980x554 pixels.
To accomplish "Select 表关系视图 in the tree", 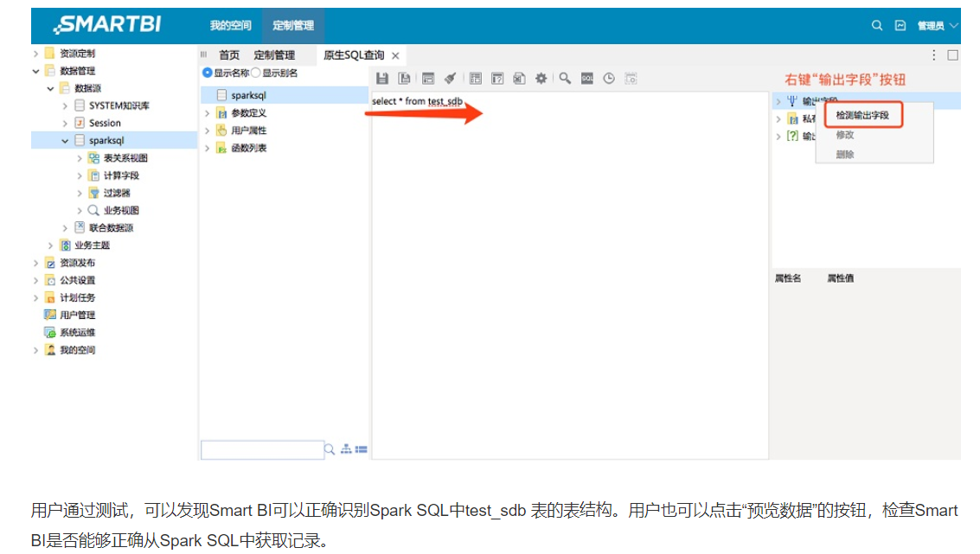I will pyautogui.click(x=125, y=159).
